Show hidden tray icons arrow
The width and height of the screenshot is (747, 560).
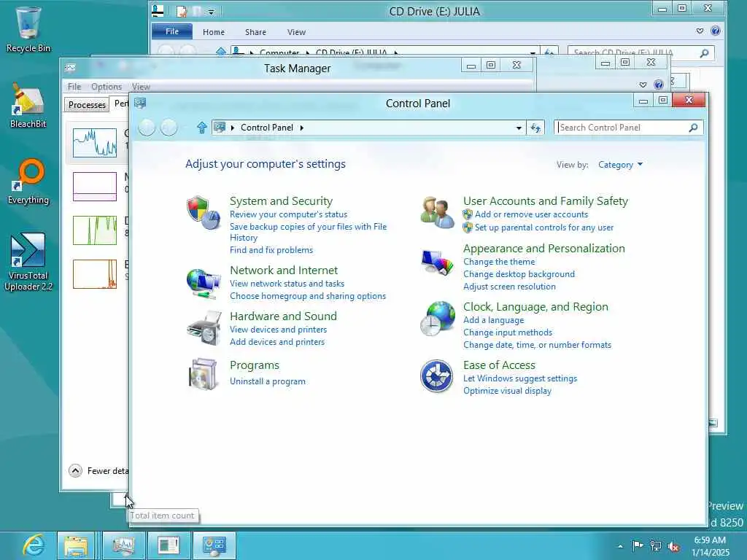pyautogui.click(x=620, y=547)
